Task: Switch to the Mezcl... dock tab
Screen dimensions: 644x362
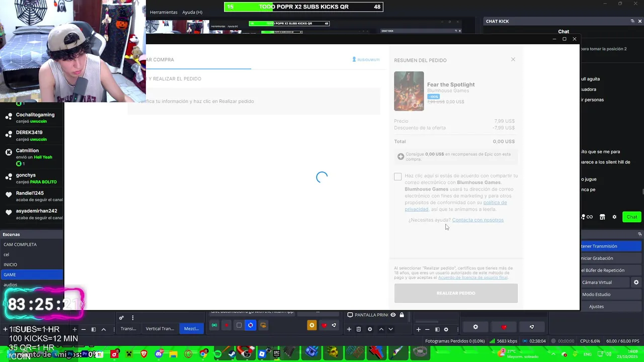Action: click(x=191, y=328)
